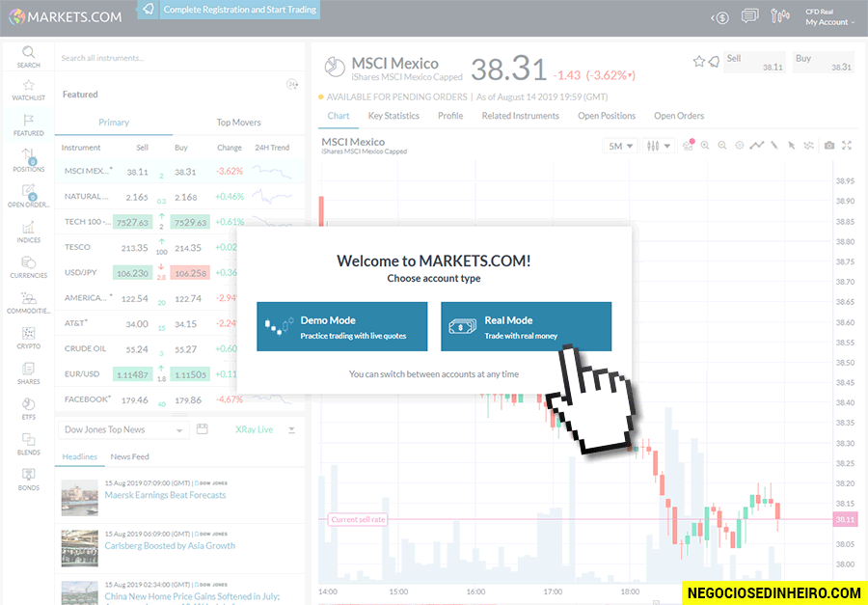Click the deposit funds dollar icon
This screenshot has height=605, width=868.
click(x=719, y=17)
